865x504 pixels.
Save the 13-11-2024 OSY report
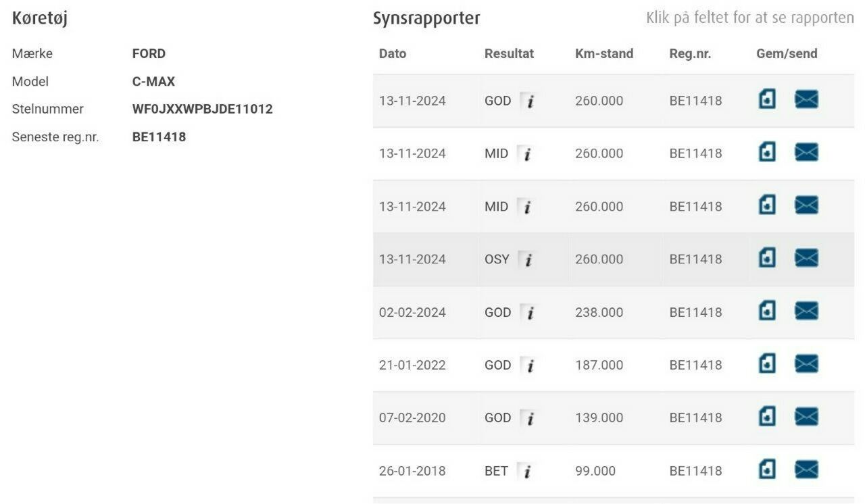click(767, 258)
